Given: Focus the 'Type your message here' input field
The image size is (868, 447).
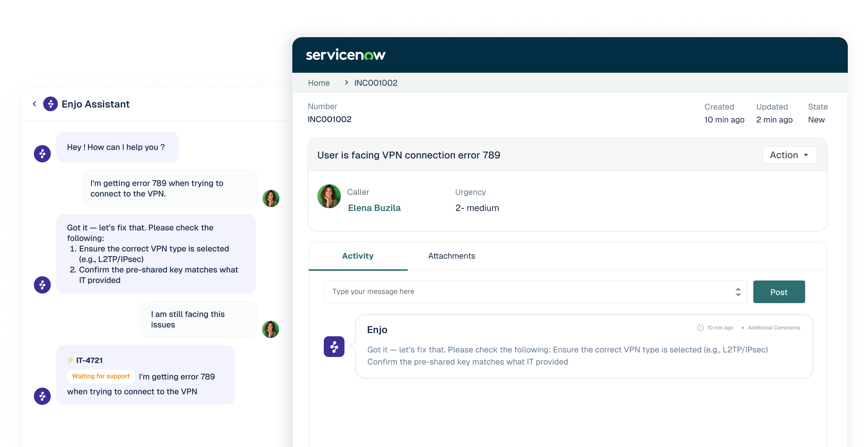Looking at the screenshot, I should click(x=535, y=292).
